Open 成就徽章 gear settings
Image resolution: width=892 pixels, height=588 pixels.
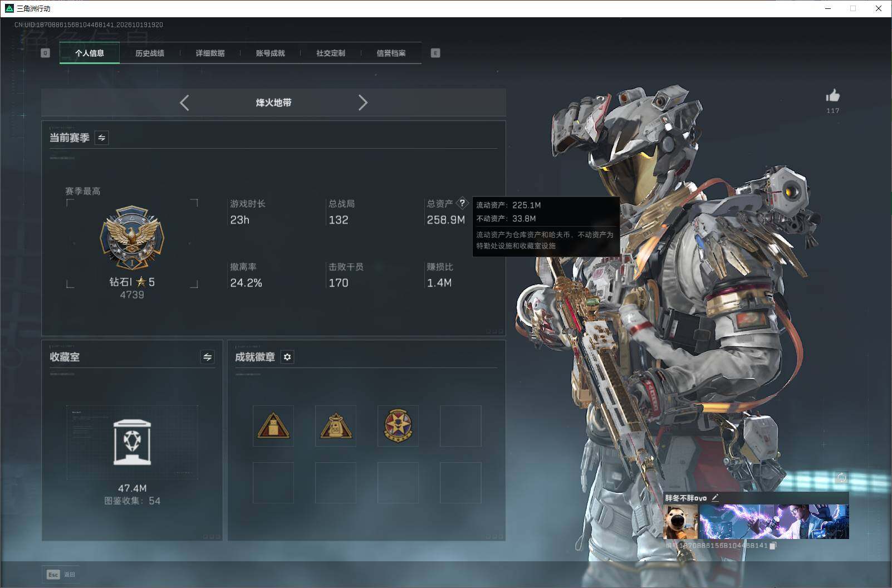tap(287, 357)
